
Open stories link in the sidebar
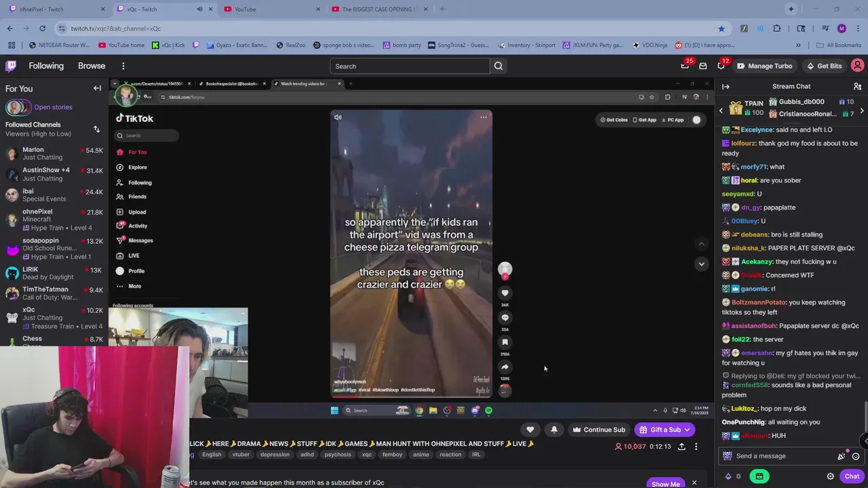pyautogui.click(x=53, y=107)
